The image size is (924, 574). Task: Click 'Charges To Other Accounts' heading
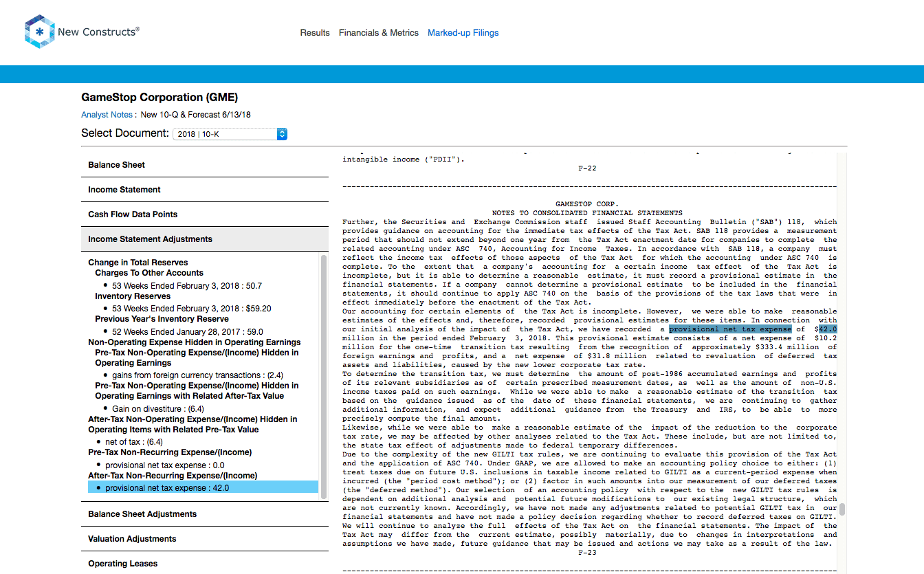point(151,273)
